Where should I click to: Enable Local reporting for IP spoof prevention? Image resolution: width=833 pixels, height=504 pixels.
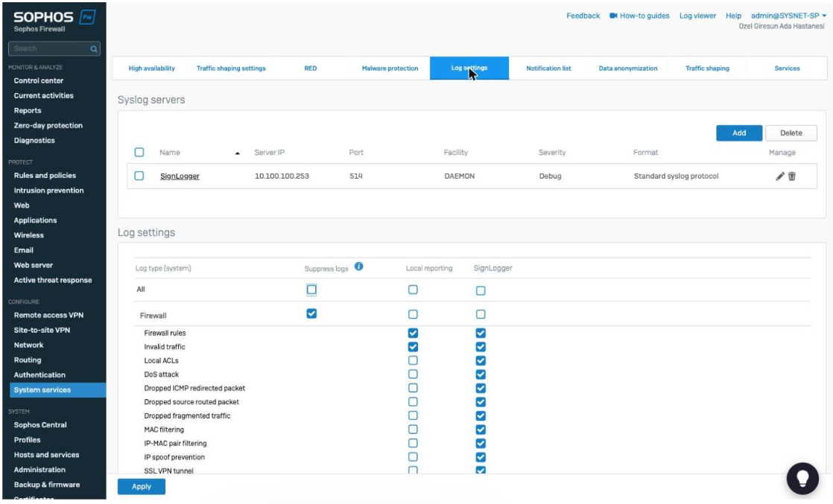pyautogui.click(x=413, y=457)
